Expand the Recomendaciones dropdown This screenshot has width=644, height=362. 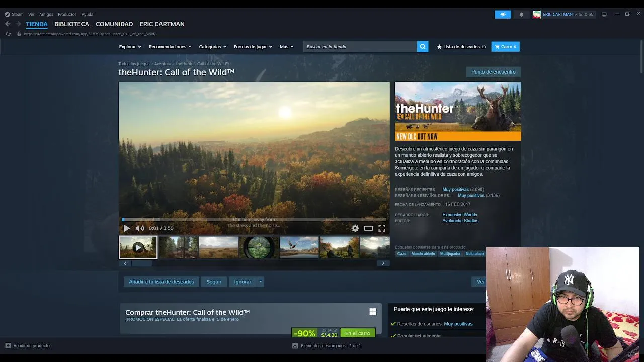[170, 46]
